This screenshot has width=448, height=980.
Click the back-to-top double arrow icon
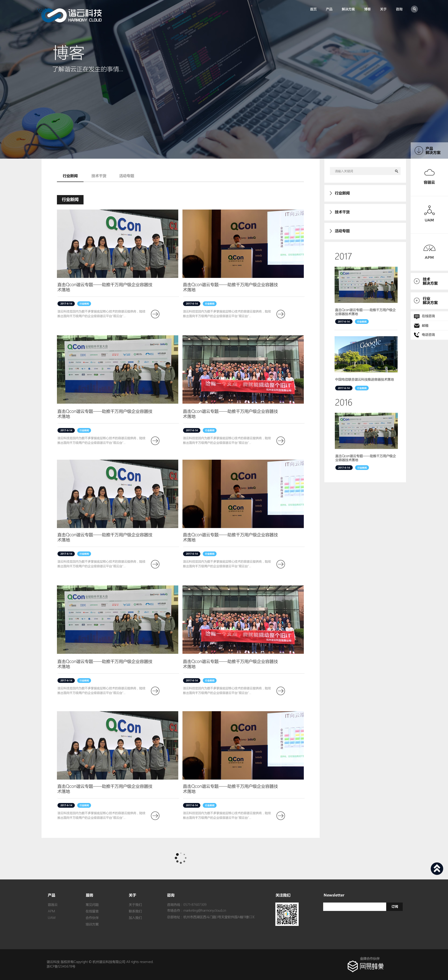[437, 868]
